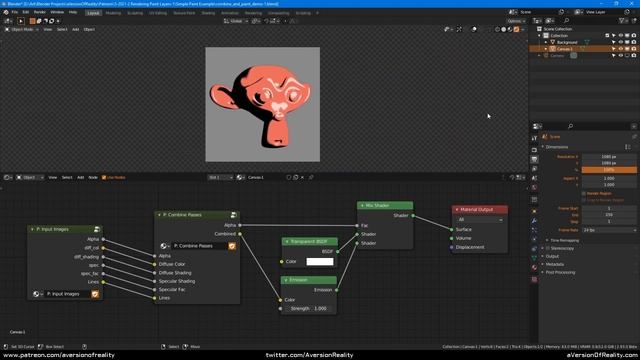Enable the Stereoscopy panel checkbox
Viewport: 640px width, 360px height.
pos(548,248)
